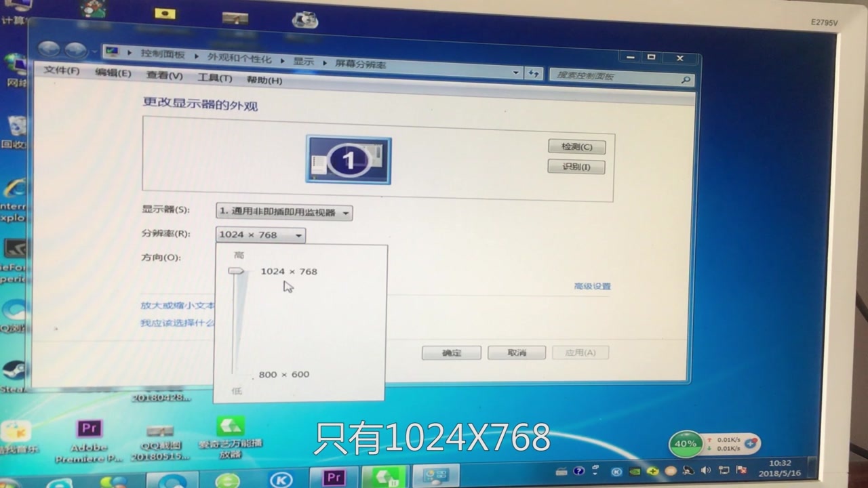Image resolution: width=868 pixels, height=488 pixels.
Task: Click 控制面板 in the address breadcrumb
Action: (x=163, y=54)
